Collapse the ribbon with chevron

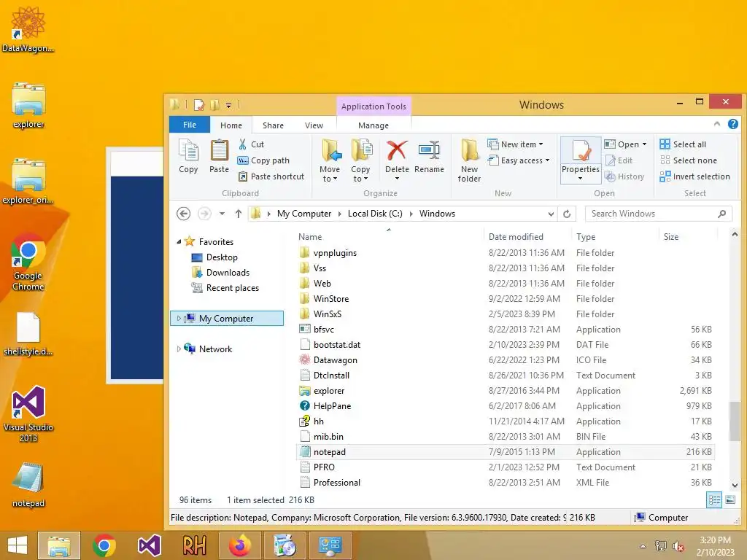[717, 124]
